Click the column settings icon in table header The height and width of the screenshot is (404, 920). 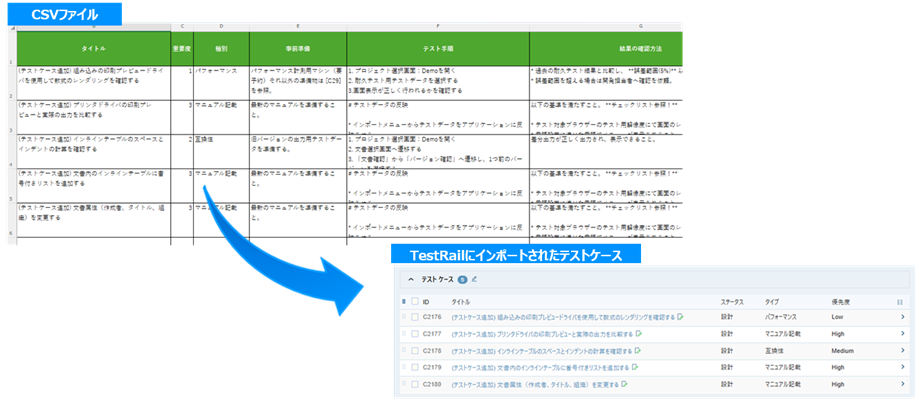(900, 300)
